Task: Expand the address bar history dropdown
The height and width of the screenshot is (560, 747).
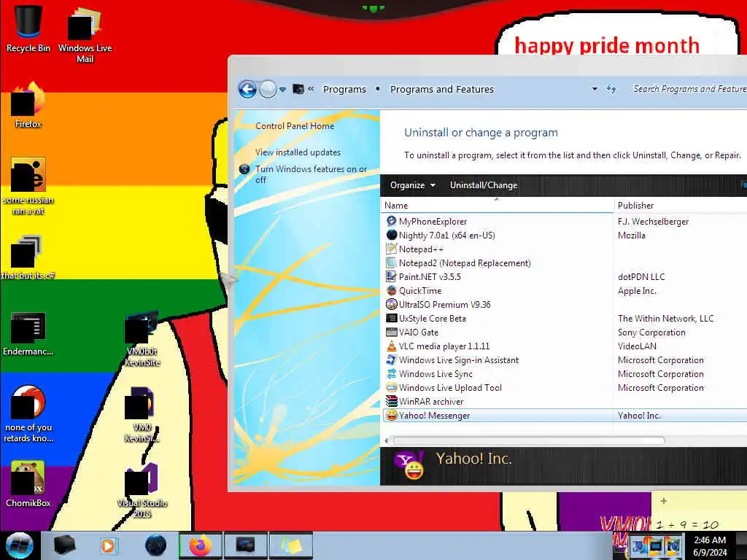Action: pyautogui.click(x=594, y=89)
